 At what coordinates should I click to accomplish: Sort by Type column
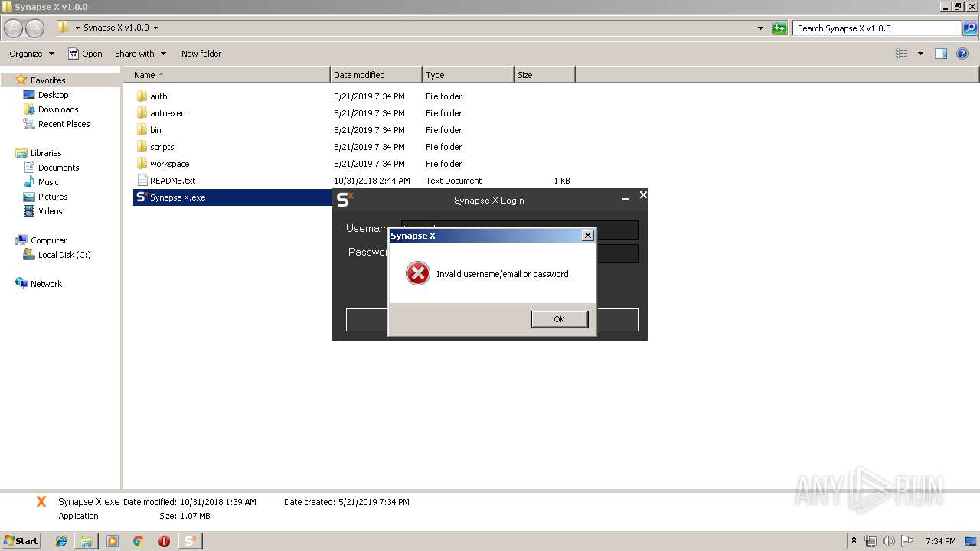pyautogui.click(x=468, y=75)
